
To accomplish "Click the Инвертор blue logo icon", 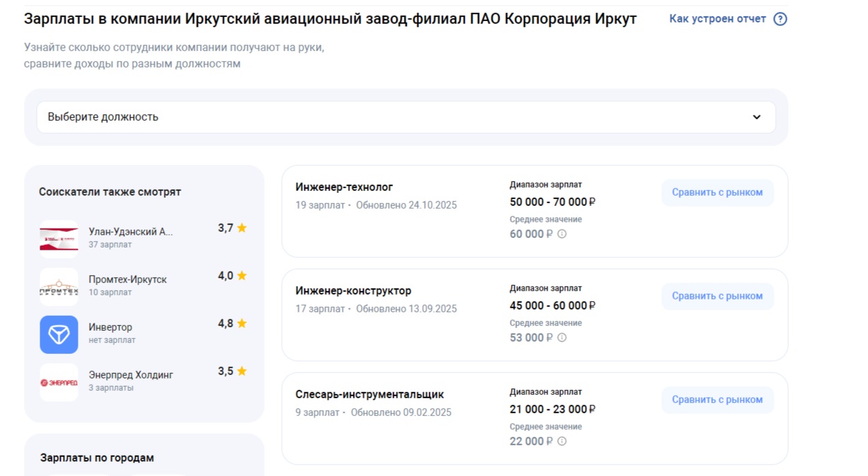I will (59, 334).
